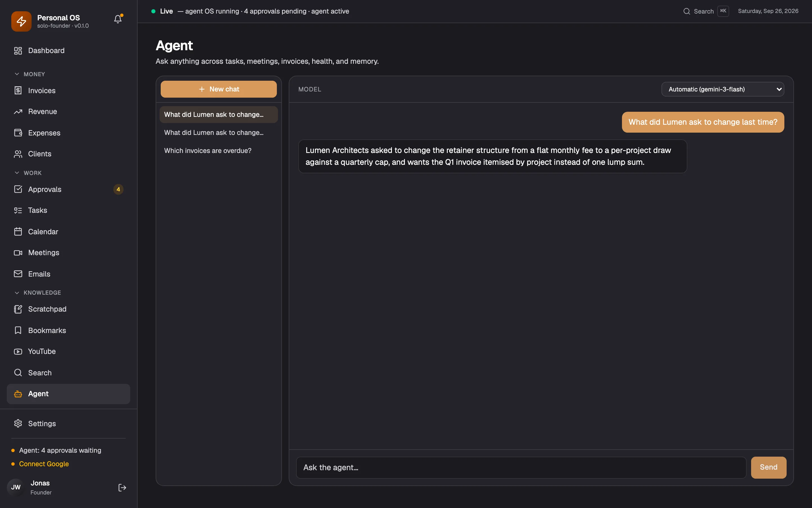Open Settings gear in sidebar

point(69,423)
